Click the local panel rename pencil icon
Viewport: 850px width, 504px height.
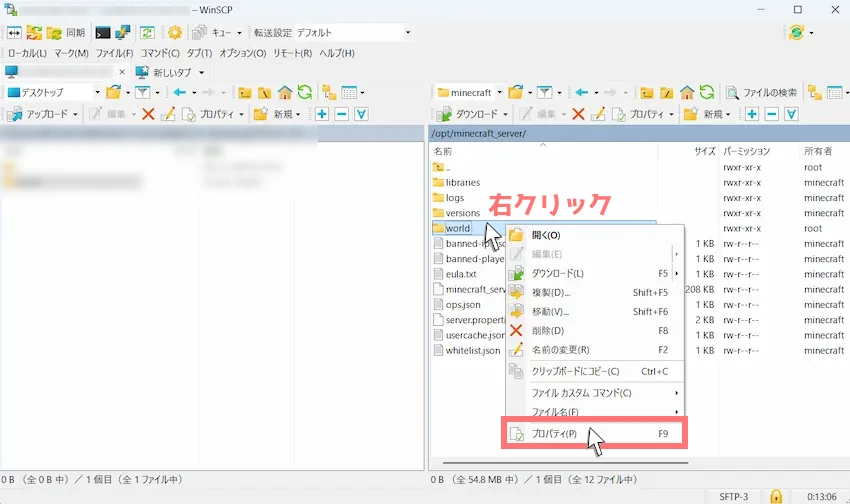point(168,114)
